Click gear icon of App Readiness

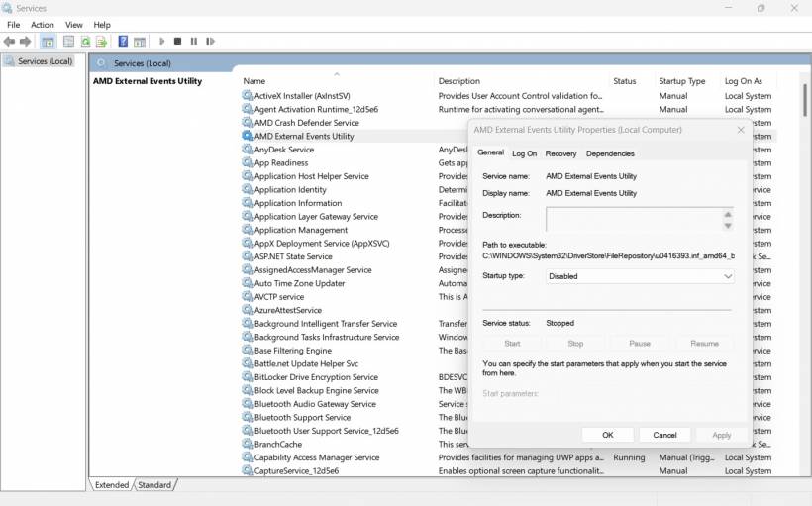[x=247, y=162]
